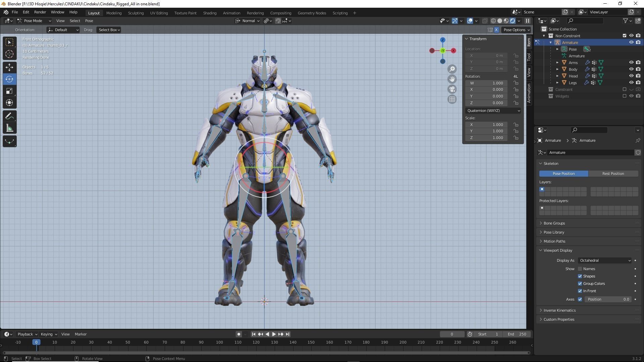The height and width of the screenshot is (362, 644).
Task: Enable the Constraint collection checkbox
Action: pyautogui.click(x=625, y=89)
